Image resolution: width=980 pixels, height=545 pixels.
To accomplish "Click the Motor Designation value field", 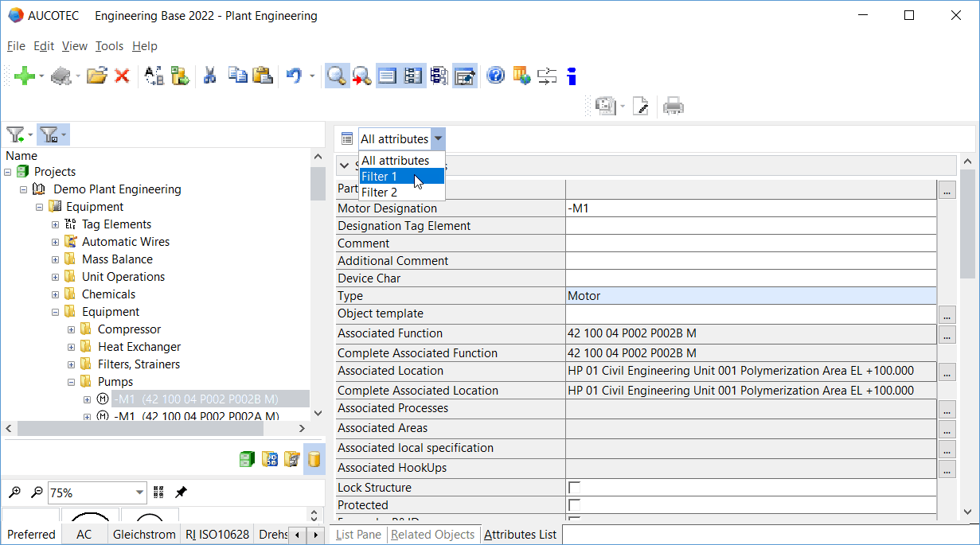I will point(750,208).
